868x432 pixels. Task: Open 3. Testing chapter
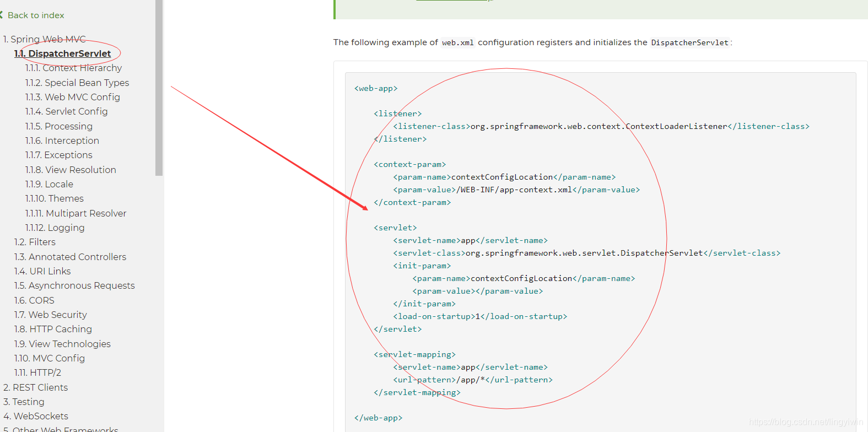tap(24, 402)
